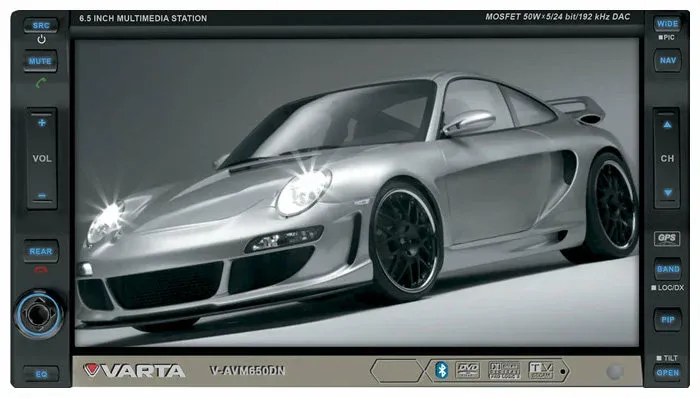Click the LOC/DX label
This screenshot has width=700, height=398.
pyautogui.click(x=667, y=288)
